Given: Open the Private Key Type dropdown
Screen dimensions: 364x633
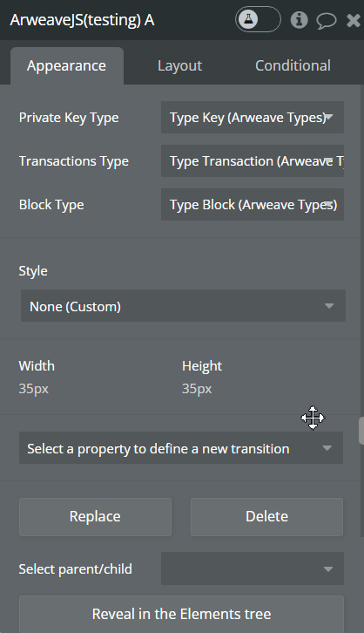Looking at the screenshot, I should (253, 118).
